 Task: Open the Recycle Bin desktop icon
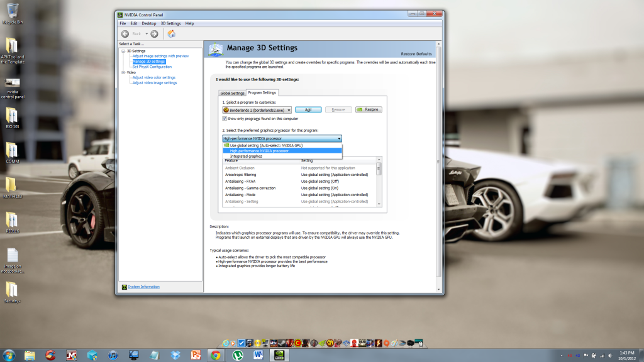click(x=13, y=14)
